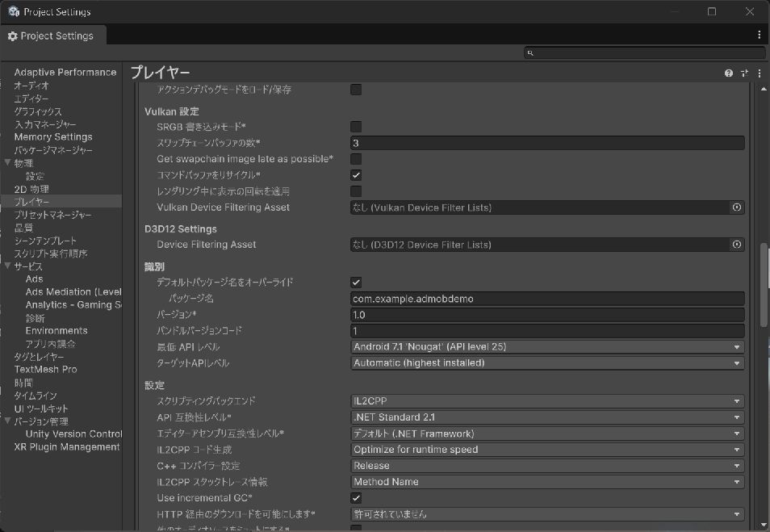Click the vertical scrollbar thumb
The height and width of the screenshot is (532, 770).
pyautogui.click(x=764, y=284)
